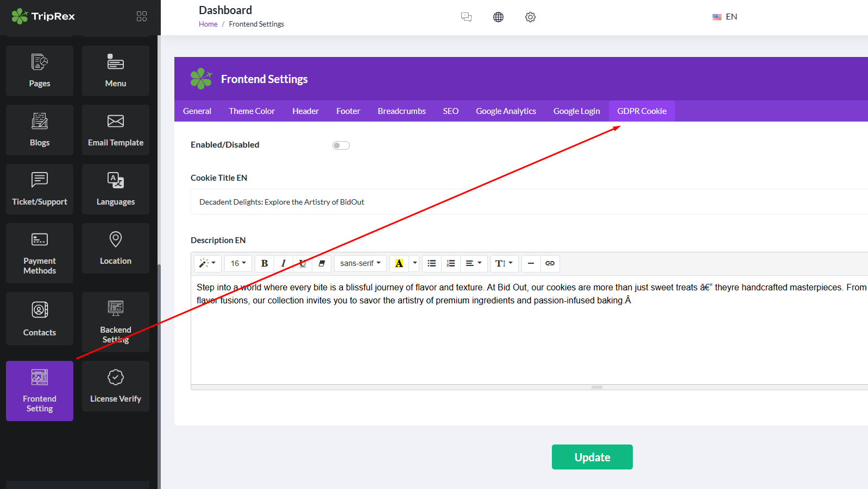Insert an unordered bullet list
Image resolution: width=868 pixels, height=489 pixels.
(432, 263)
